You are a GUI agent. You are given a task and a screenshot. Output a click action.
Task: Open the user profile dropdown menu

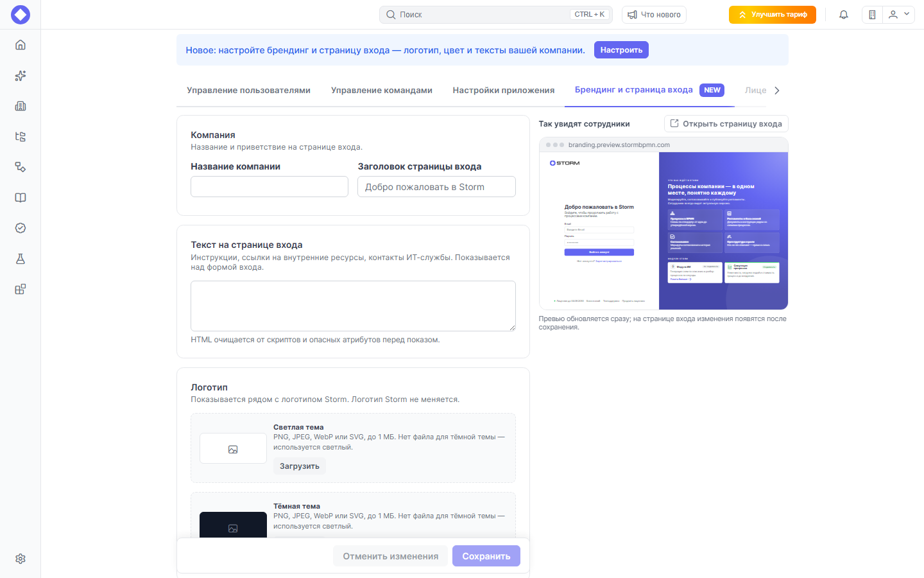899,15
